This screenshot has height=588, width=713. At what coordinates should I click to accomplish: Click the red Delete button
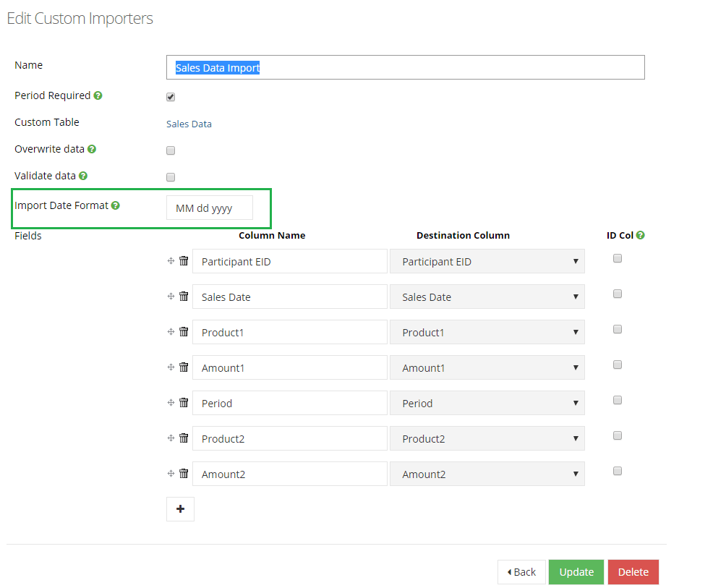(x=633, y=572)
